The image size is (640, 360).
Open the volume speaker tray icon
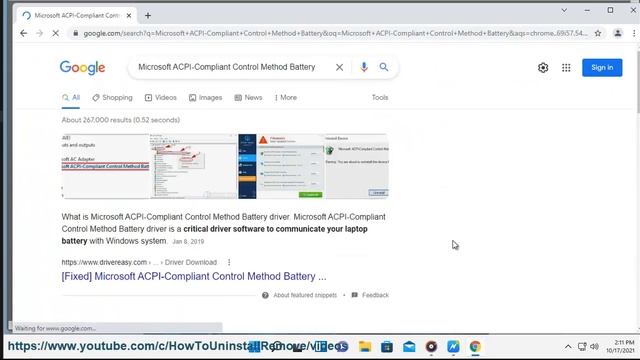point(594,347)
